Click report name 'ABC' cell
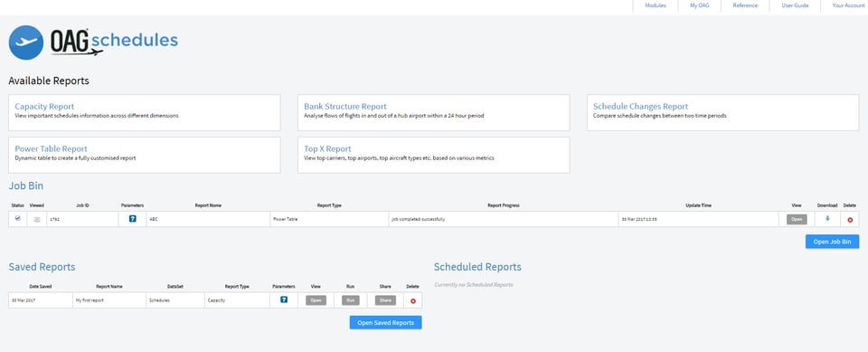Image resolution: width=868 pixels, height=352 pixels. (x=208, y=219)
